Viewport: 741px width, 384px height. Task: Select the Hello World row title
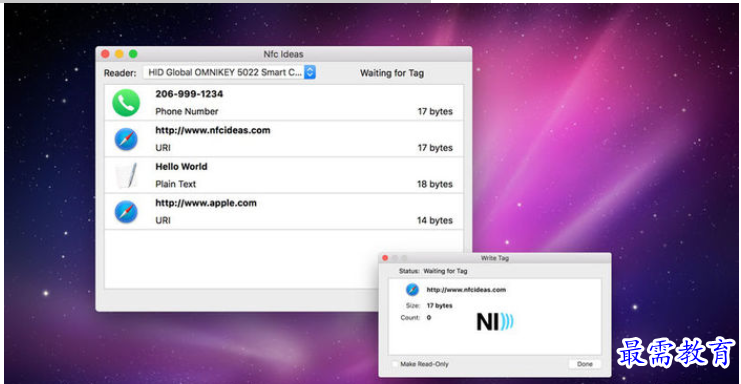tap(181, 167)
